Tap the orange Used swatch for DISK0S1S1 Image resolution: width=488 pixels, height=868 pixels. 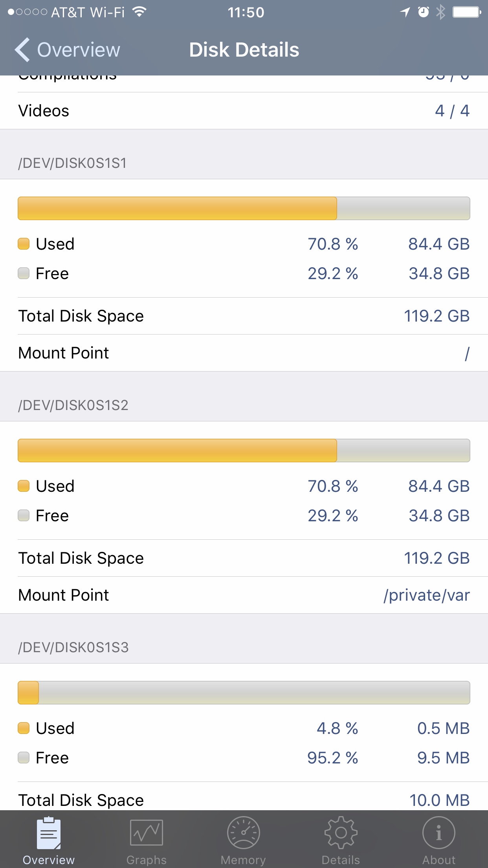(24, 244)
